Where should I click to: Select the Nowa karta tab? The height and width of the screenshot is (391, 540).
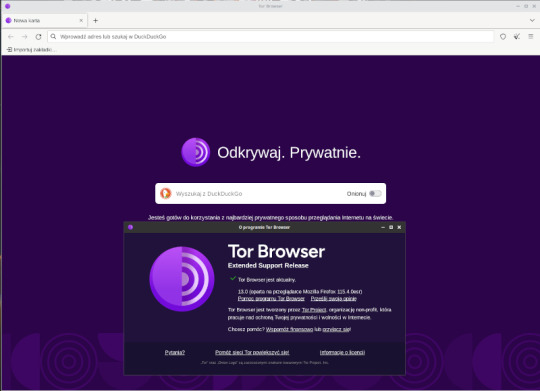point(44,21)
